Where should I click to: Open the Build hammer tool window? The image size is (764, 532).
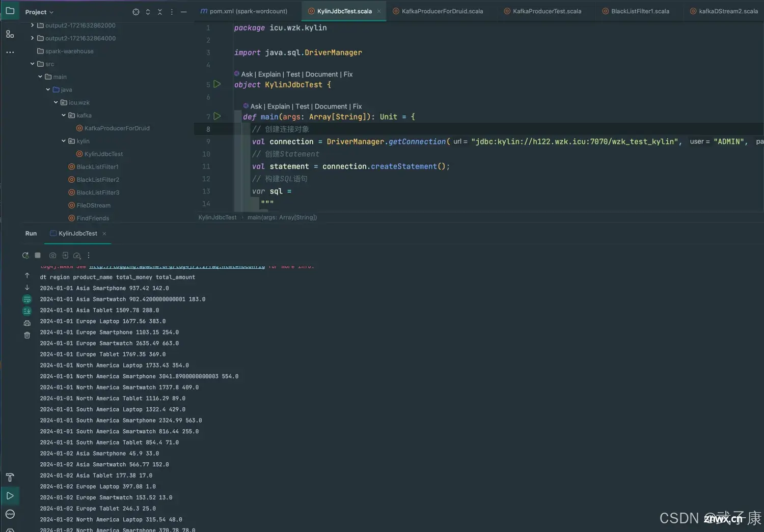tap(10, 477)
